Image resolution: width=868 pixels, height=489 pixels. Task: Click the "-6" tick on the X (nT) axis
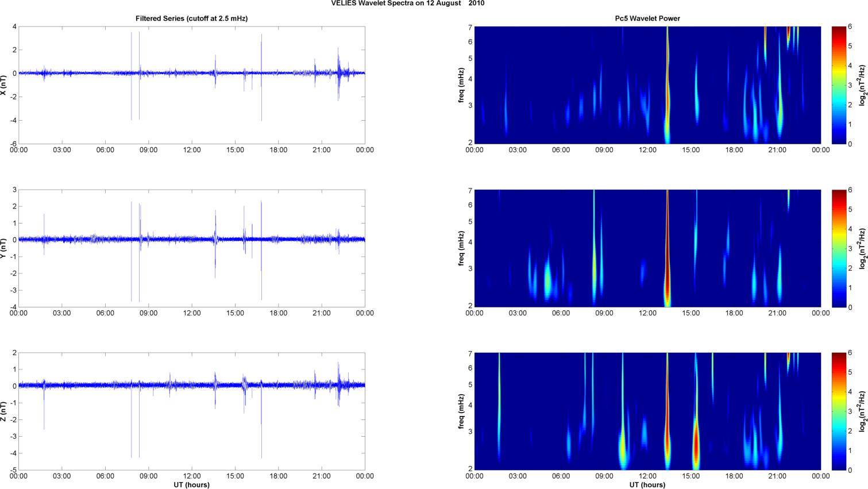click(13, 144)
